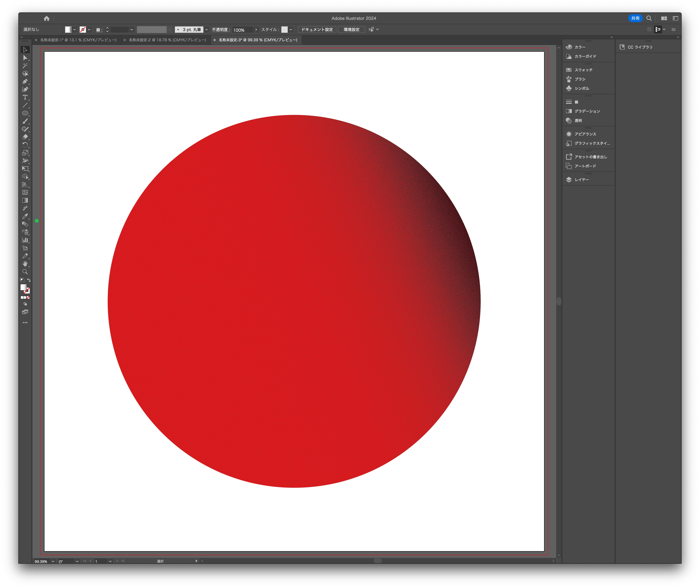Open search with magnifier icon
700x588 pixels.
tap(649, 18)
